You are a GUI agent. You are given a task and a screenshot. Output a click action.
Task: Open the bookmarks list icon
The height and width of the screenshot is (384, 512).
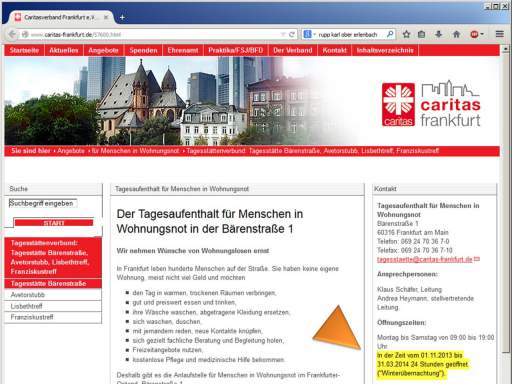[x=422, y=34]
